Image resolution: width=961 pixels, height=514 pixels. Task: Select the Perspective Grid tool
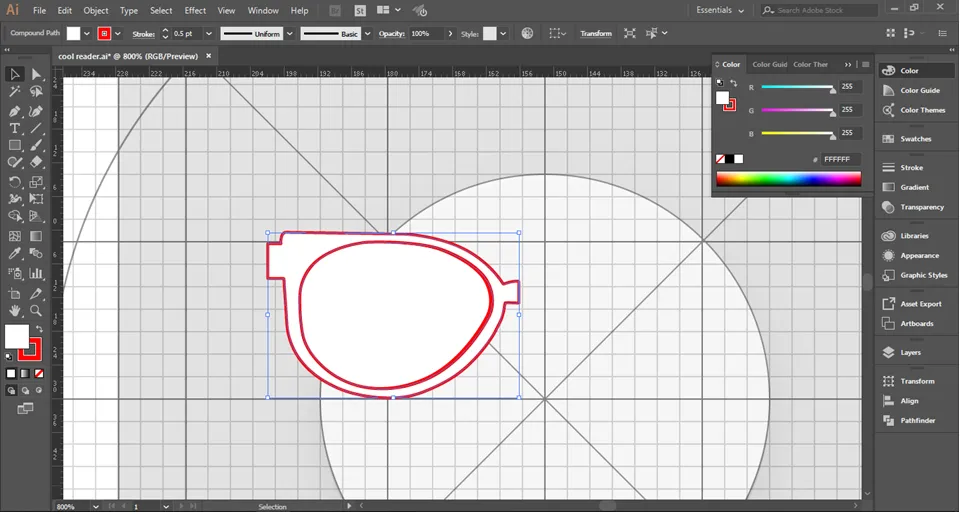pos(36,217)
